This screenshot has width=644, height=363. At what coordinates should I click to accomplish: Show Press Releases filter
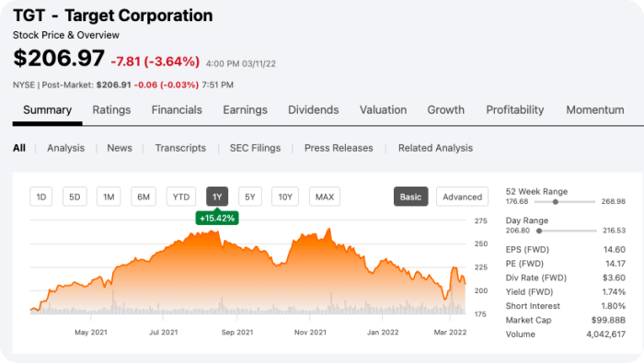339,148
